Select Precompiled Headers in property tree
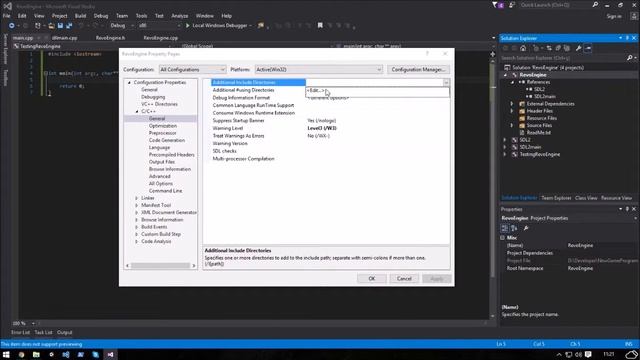Screen dimensions: 640x360 pyautogui.click(x=171, y=155)
